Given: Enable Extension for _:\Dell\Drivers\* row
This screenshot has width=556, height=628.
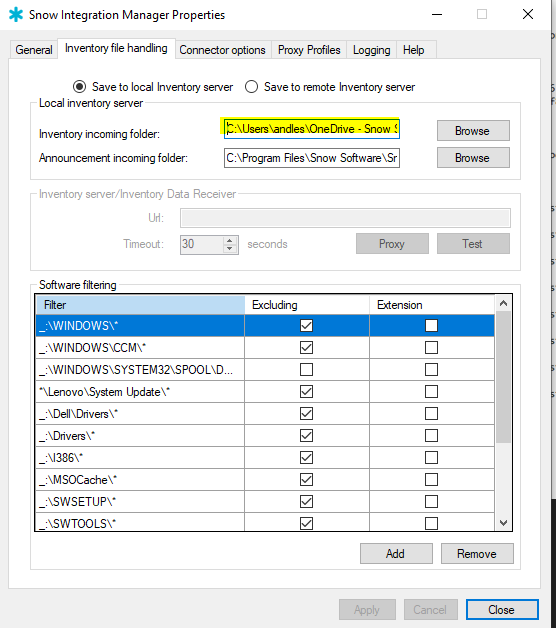Looking at the screenshot, I should [431, 414].
